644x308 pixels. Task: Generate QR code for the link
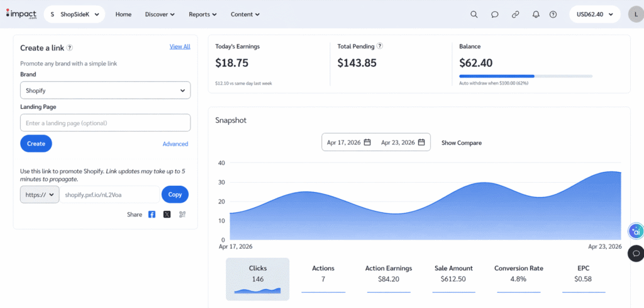coord(182,214)
